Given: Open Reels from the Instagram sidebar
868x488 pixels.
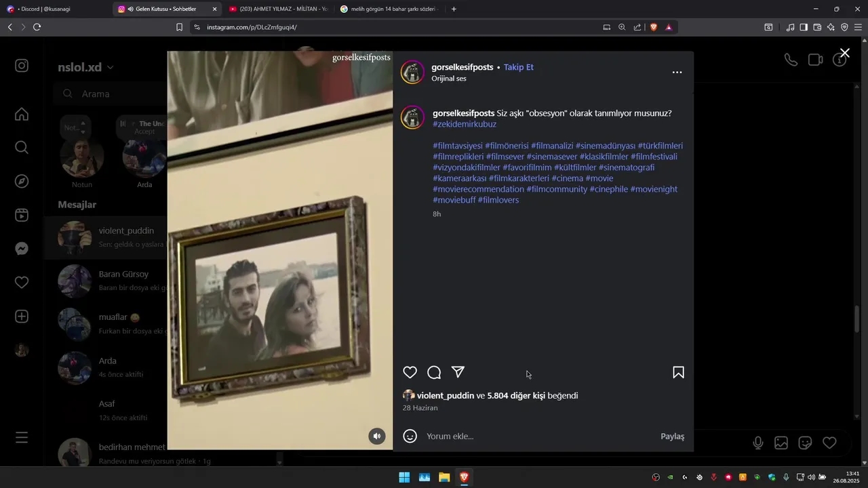Looking at the screenshot, I should click(x=22, y=215).
